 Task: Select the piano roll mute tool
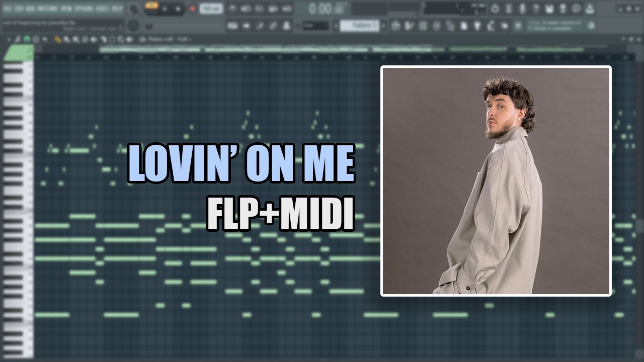pyautogui.click(x=94, y=39)
